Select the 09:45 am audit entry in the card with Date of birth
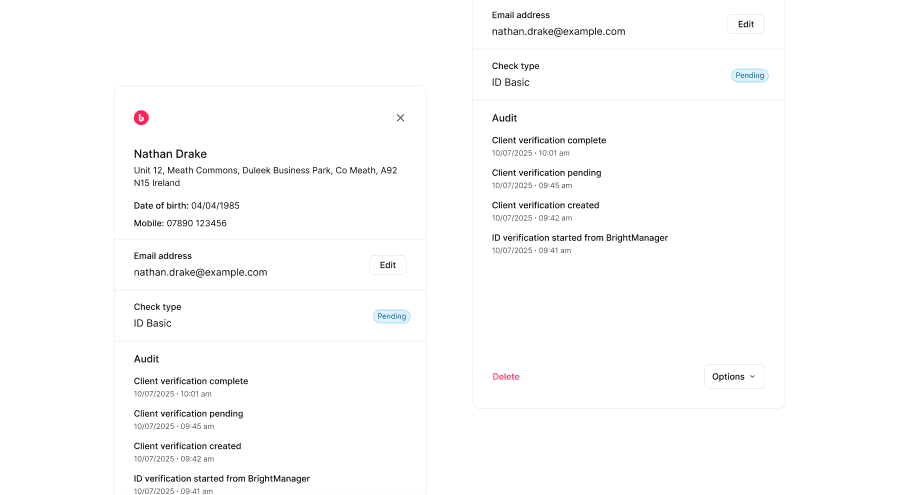This screenshot has width=900, height=495. 189,419
